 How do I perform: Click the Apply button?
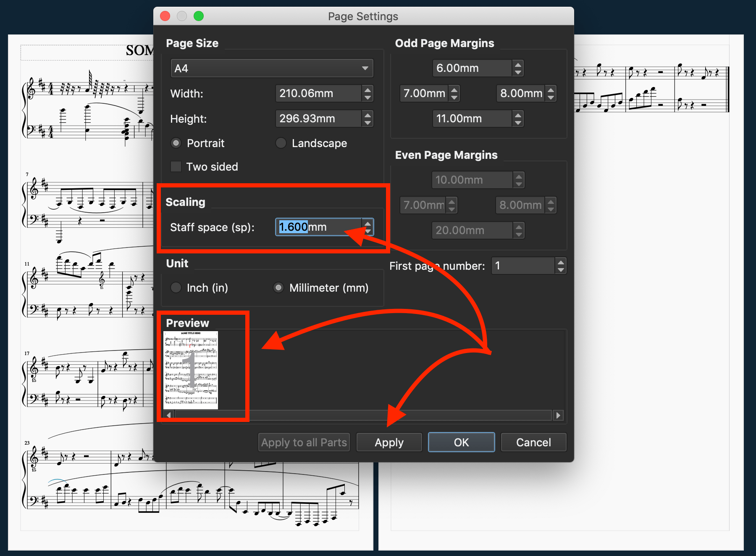(388, 442)
